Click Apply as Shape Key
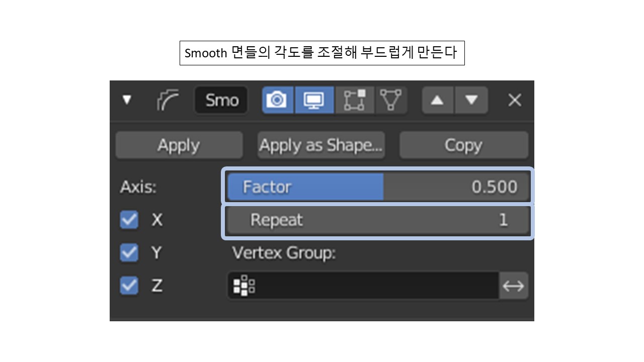 tap(320, 145)
